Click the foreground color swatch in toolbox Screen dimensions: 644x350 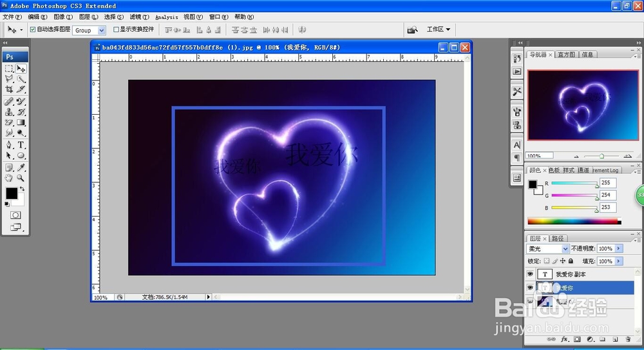click(x=12, y=193)
